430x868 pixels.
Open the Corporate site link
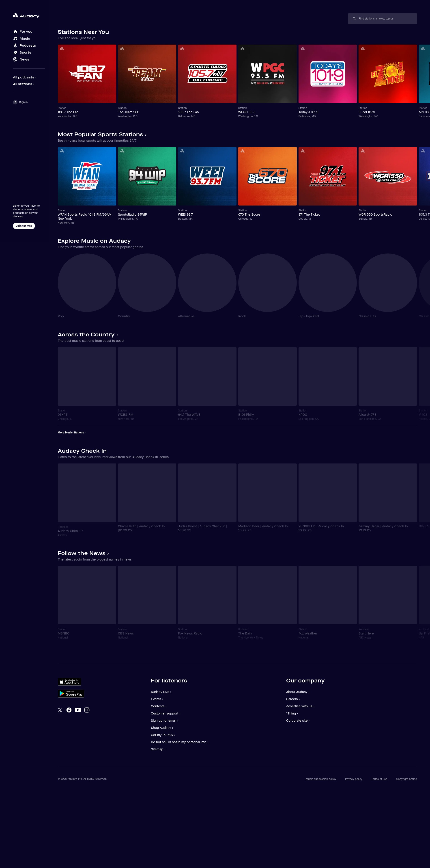point(298,720)
